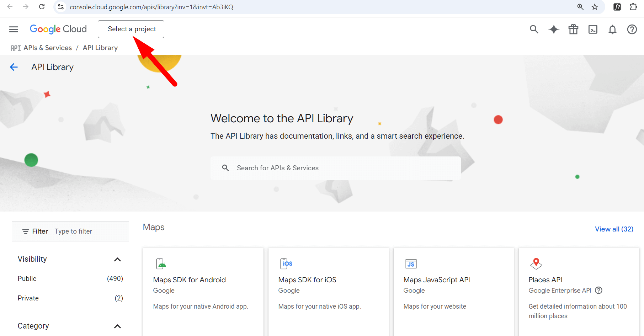Viewport: 644px width, 336px height.
Task: Filter by Public visibility
Action: coord(70,279)
